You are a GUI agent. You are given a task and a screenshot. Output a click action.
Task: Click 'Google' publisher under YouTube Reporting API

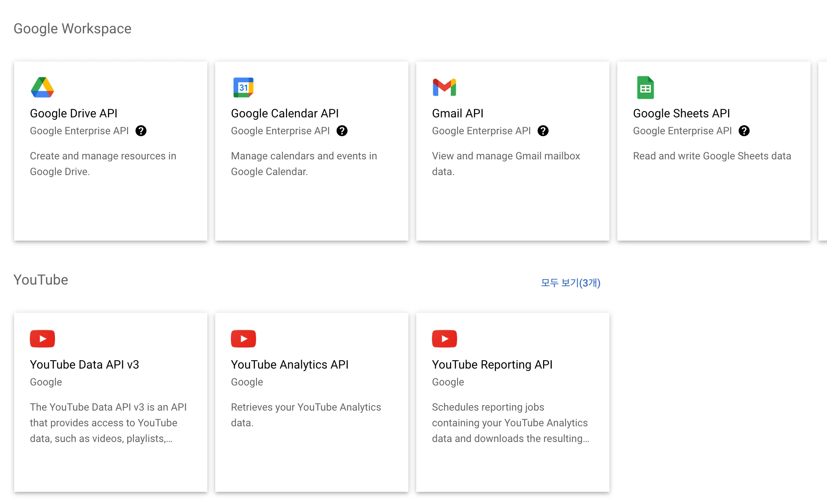click(x=448, y=382)
